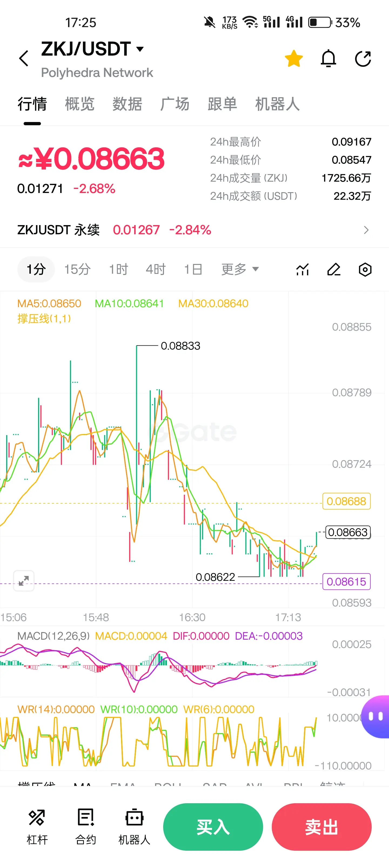Tap the purple 0.08615 support price tag
This screenshot has width=389, height=868.
[347, 581]
